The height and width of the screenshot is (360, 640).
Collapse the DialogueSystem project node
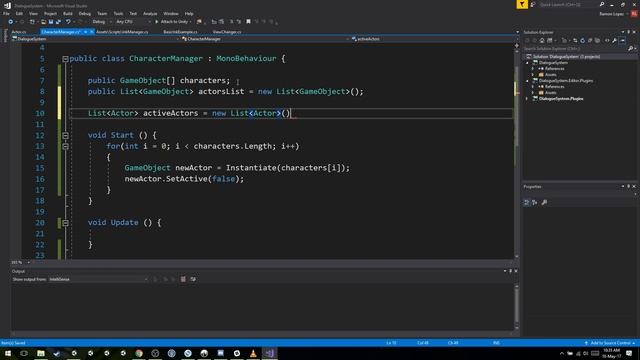[527, 63]
